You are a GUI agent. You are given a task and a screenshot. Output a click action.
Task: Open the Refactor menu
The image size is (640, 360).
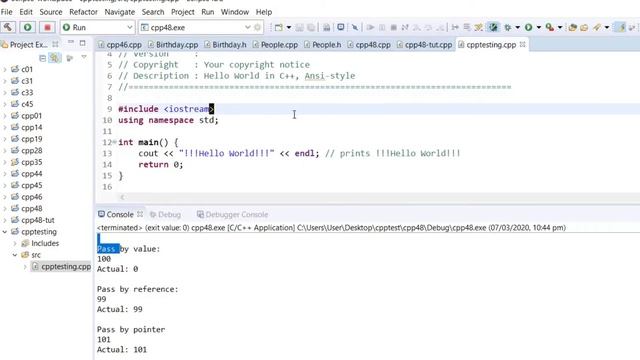coord(83,12)
